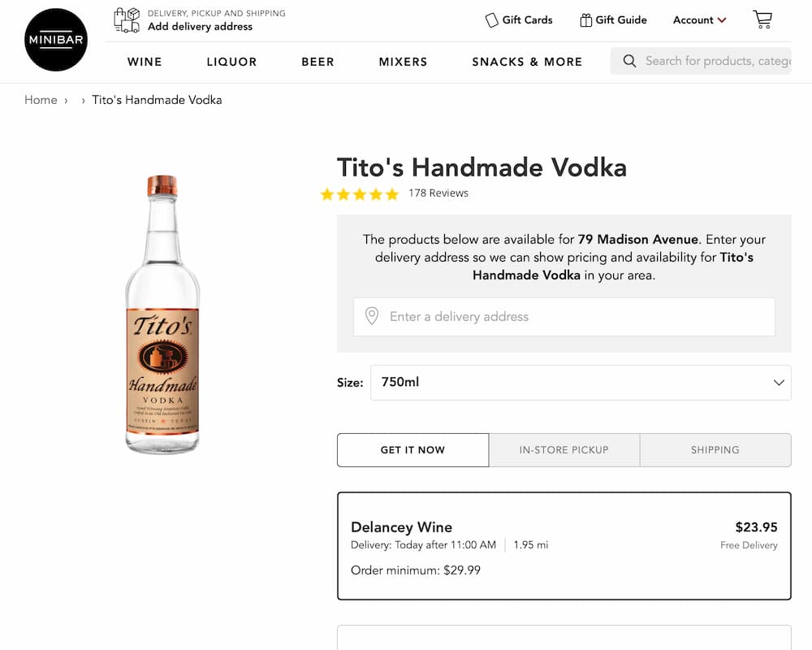812x650 pixels.
Task: Open the SNACKS & MORE menu
Action: coord(527,62)
